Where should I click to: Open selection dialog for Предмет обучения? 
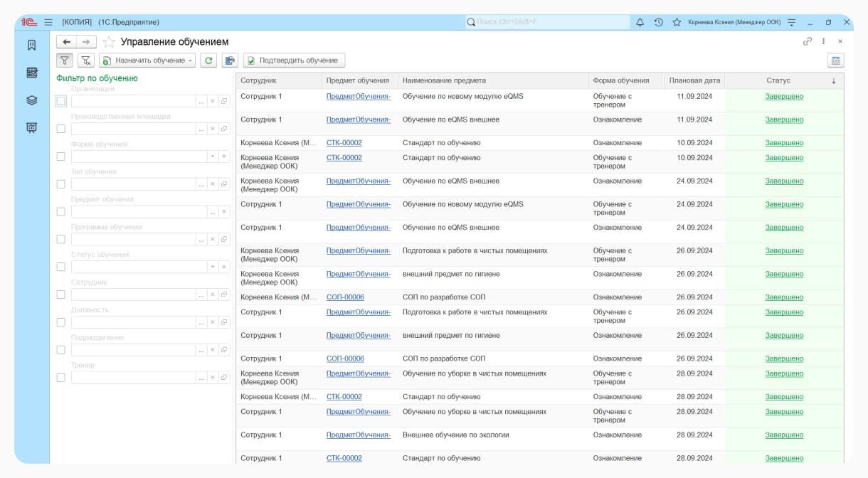[x=212, y=212]
